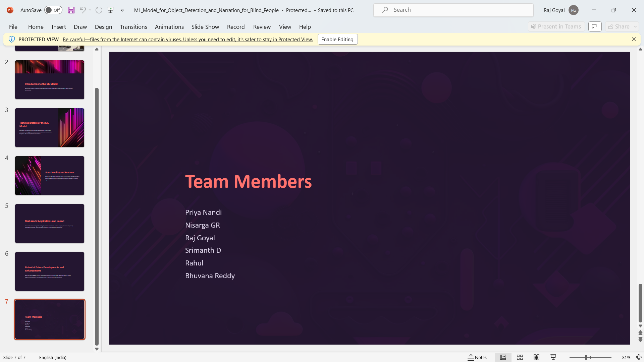This screenshot has height=362, width=644.
Task: Switch to Normal view
Action: click(503, 357)
